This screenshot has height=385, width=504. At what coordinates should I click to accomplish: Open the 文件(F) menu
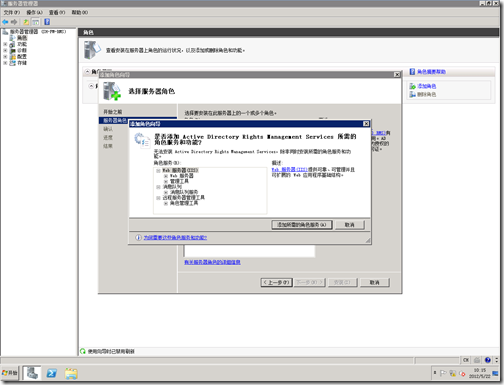pyautogui.click(x=12, y=12)
